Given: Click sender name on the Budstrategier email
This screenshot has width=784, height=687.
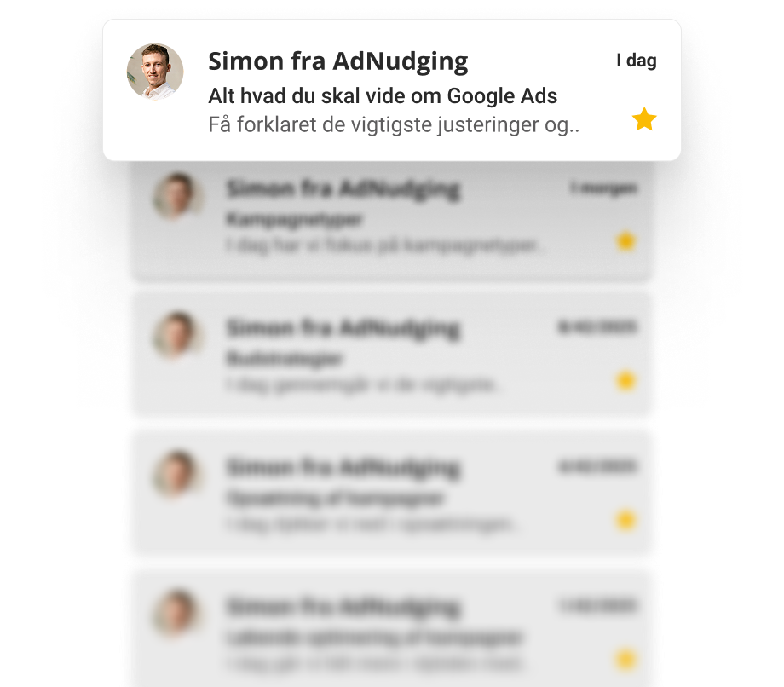Looking at the screenshot, I should [343, 328].
